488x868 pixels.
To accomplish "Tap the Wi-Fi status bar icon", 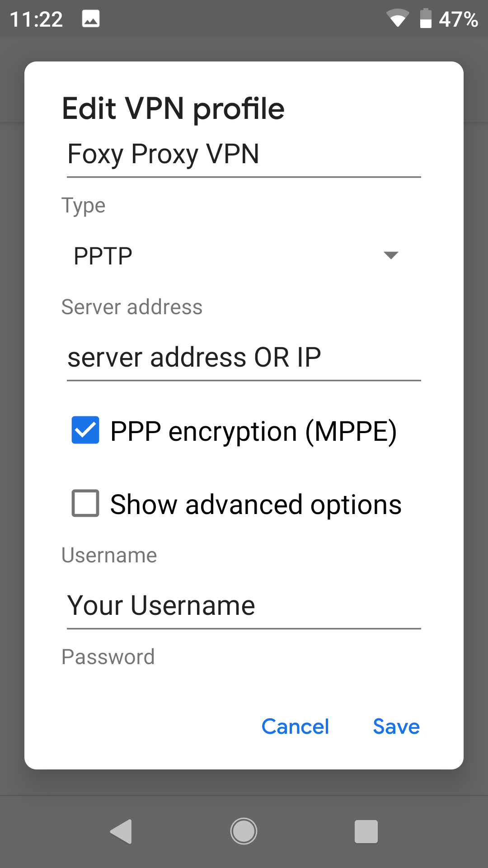I will click(398, 19).
